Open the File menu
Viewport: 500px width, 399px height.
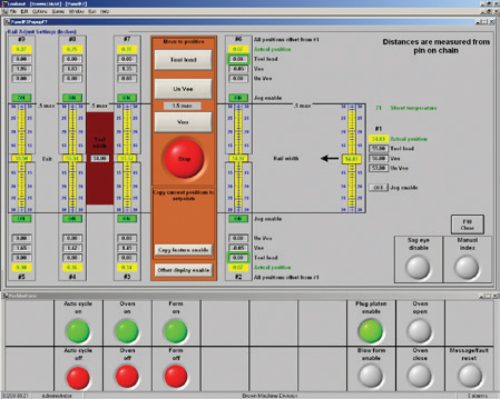pos(13,11)
